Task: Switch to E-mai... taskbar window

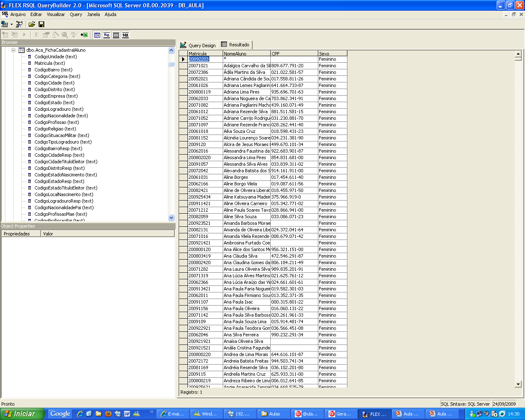Action: (173, 414)
